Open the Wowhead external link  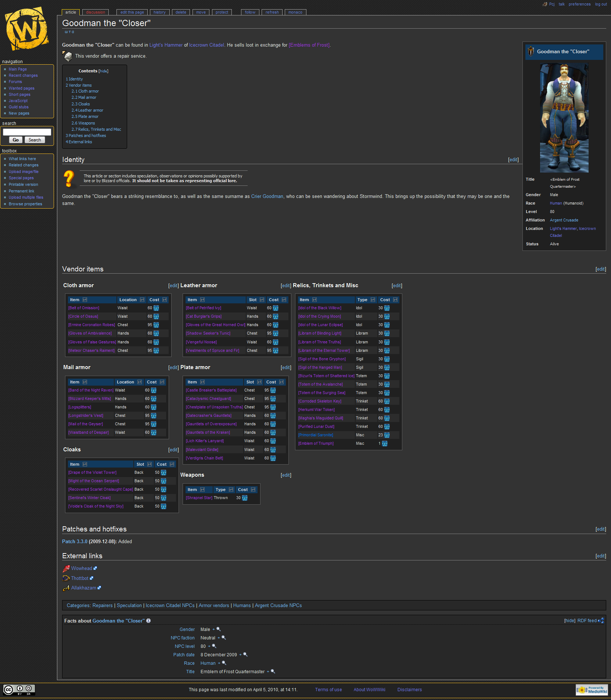click(x=82, y=568)
